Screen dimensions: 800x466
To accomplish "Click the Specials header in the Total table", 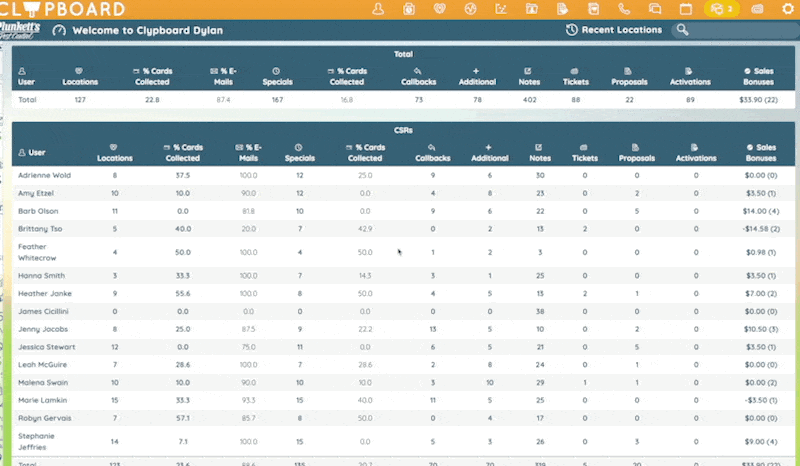I will pyautogui.click(x=277, y=77).
